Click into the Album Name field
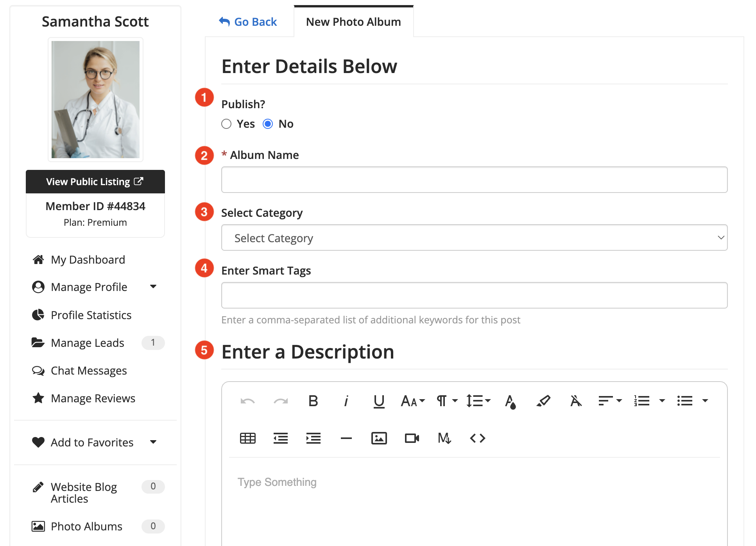 [x=474, y=180]
